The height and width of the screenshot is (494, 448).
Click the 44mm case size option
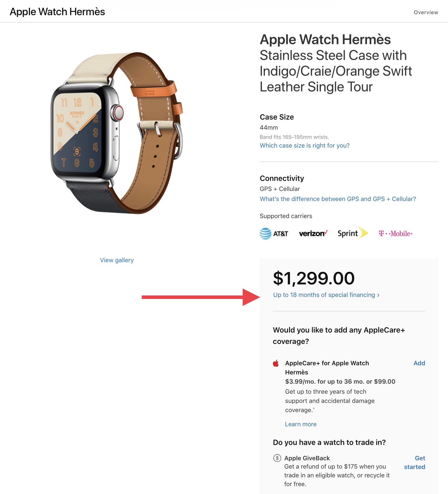tap(269, 128)
